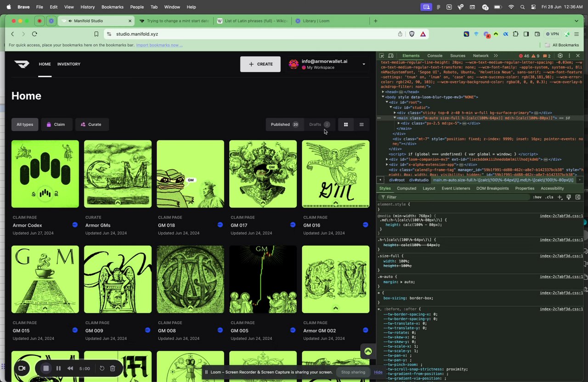Viewport: 588px width, 382px height.
Task: Open DevTools settings gear
Action: (x=560, y=56)
